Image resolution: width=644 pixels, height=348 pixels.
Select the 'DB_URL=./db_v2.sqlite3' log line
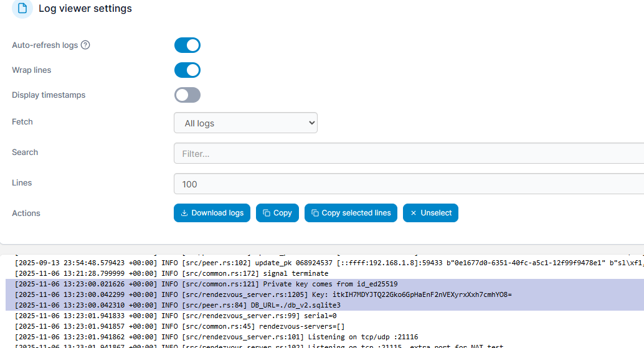point(324,305)
